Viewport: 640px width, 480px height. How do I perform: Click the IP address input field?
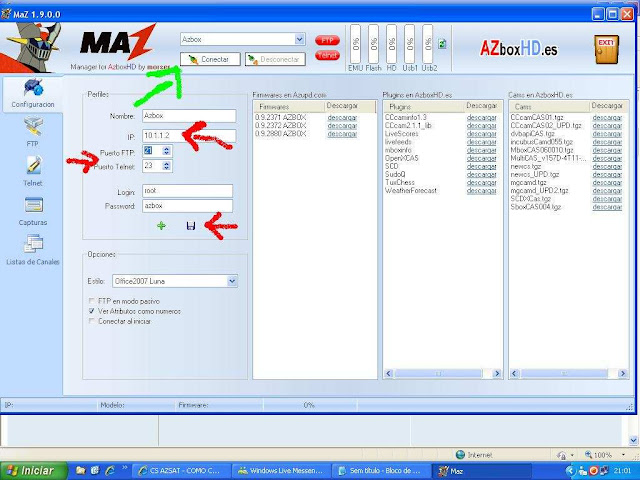click(x=189, y=136)
